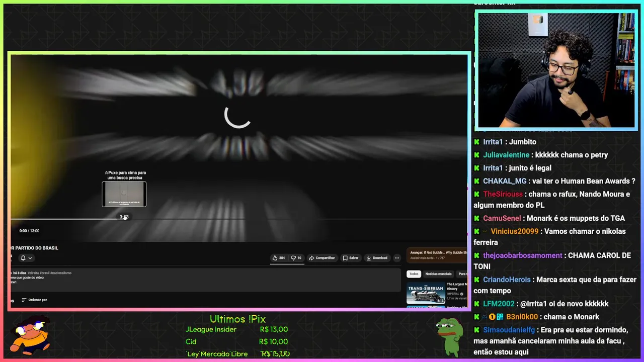644x362 pixels.
Task: Click the Download button
Action: pyautogui.click(x=377, y=258)
